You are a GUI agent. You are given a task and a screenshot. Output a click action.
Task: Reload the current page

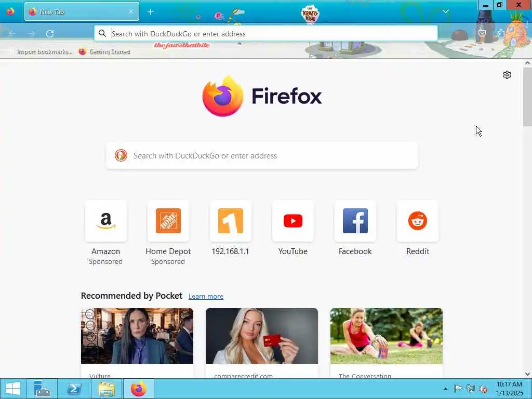[50, 34]
